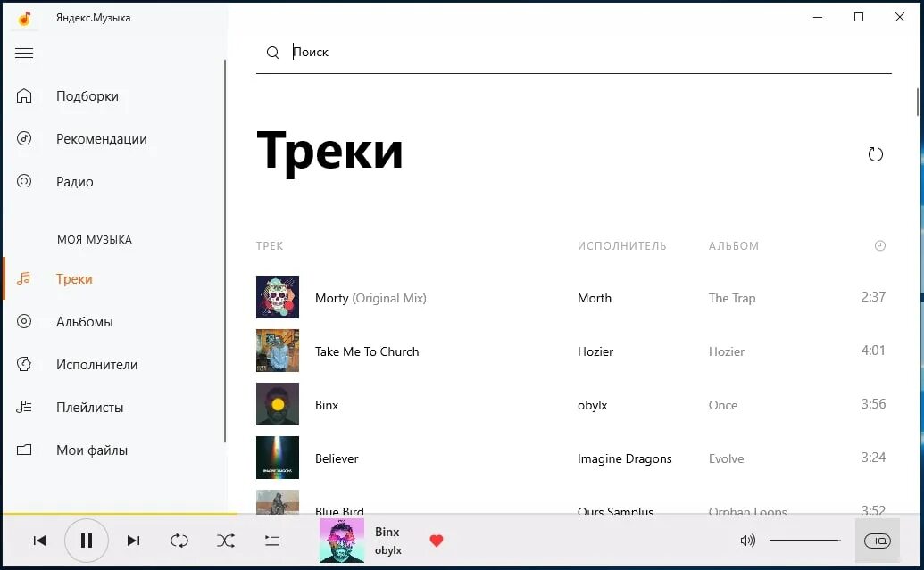Click the 2:37 duration of Morty
The height and width of the screenshot is (570, 924).
[x=873, y=297]
